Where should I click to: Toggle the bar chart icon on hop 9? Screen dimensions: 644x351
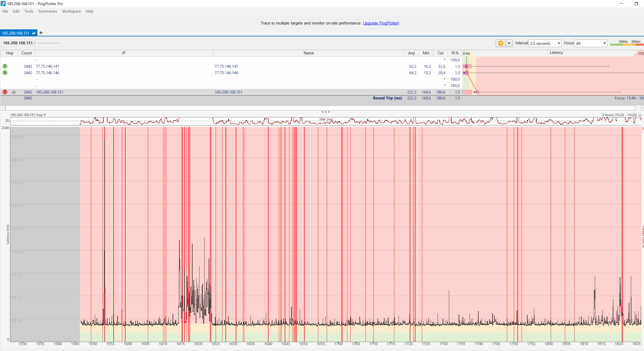pyautogui.click(x=14, y=92)
